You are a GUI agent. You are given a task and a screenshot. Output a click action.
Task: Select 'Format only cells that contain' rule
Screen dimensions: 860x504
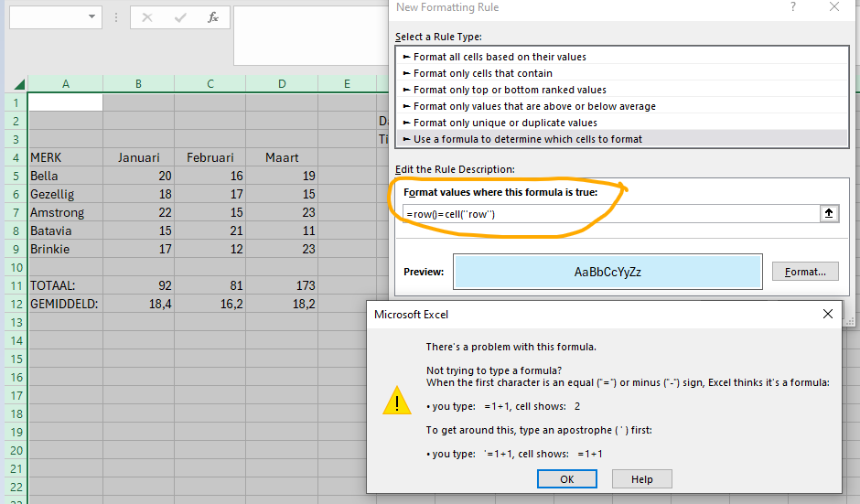click(621, 73)
